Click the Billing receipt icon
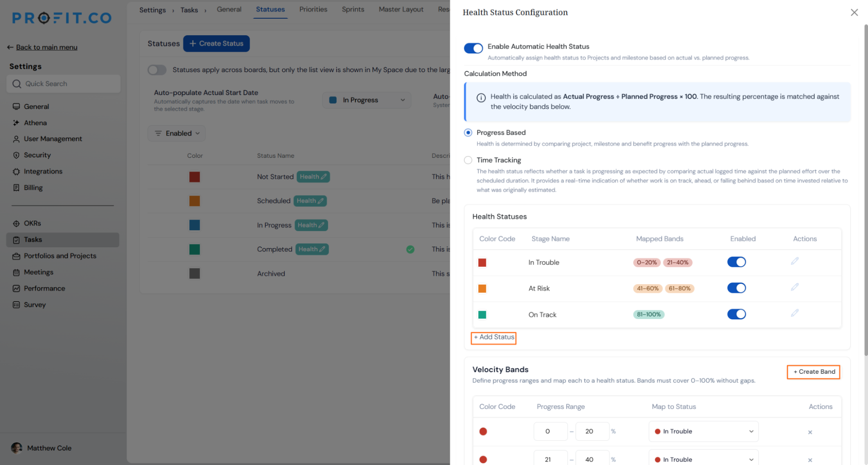This screenshot has width=868, height=465. pos(16,188)
